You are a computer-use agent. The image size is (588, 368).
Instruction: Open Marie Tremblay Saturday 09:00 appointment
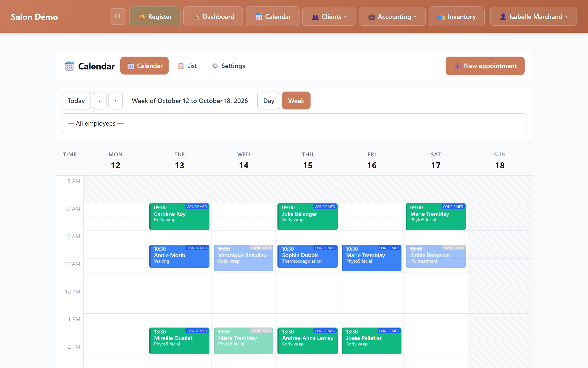[x=436, y=217]
